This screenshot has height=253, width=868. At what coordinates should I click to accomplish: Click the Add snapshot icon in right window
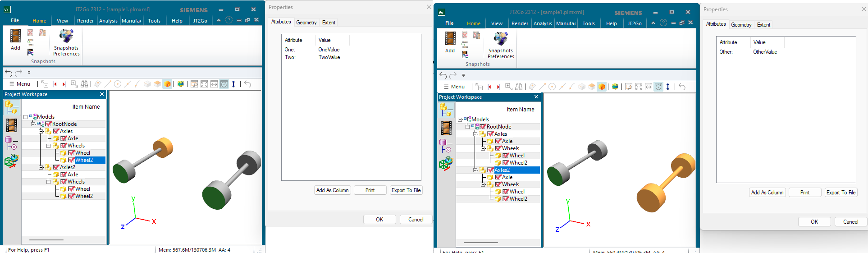[x=450, y=39]
